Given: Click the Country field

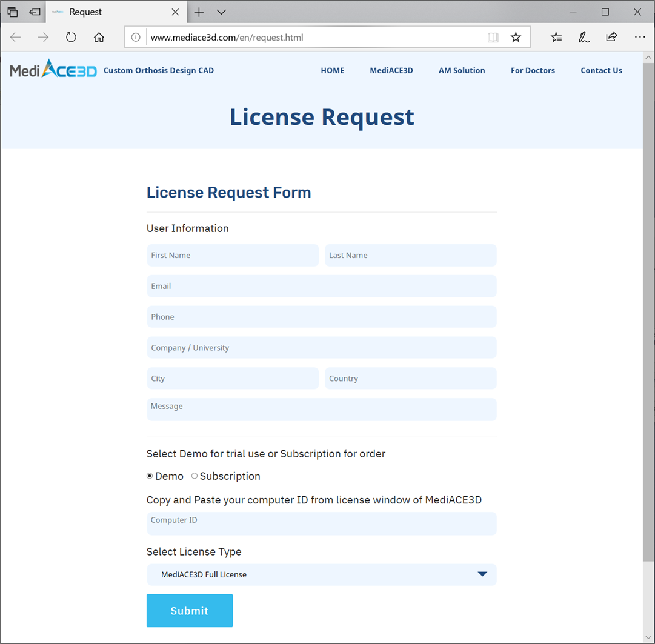Looking at the screenshot, I should click(x=411, y=379).
